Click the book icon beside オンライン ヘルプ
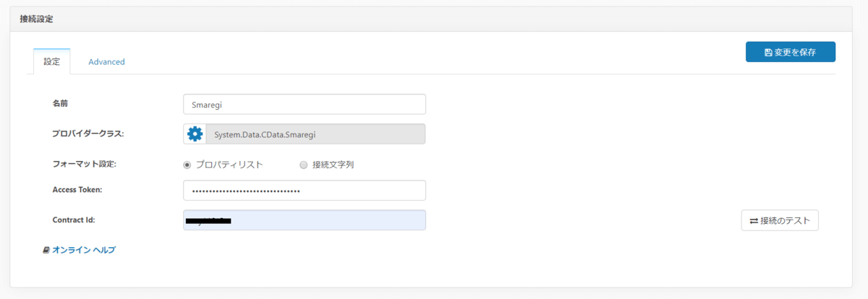The width and height of the screenshot is (868, 299). coord(46,250)
